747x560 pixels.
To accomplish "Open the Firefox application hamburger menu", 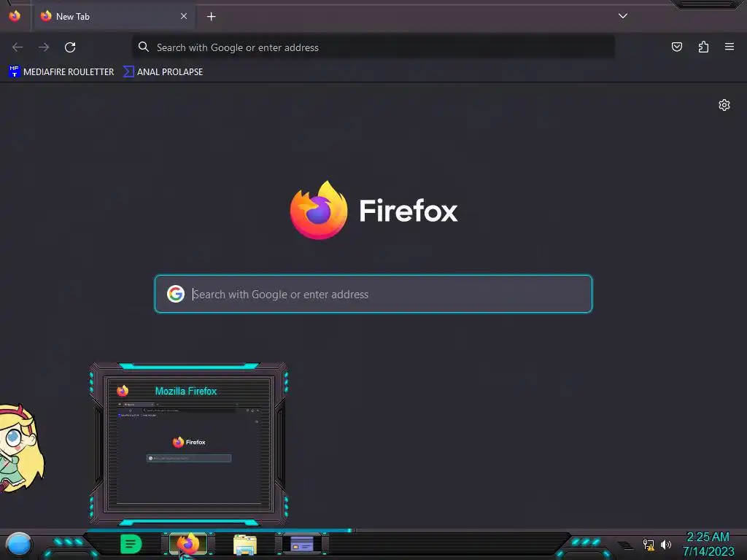I will click(x=729, y=47).
